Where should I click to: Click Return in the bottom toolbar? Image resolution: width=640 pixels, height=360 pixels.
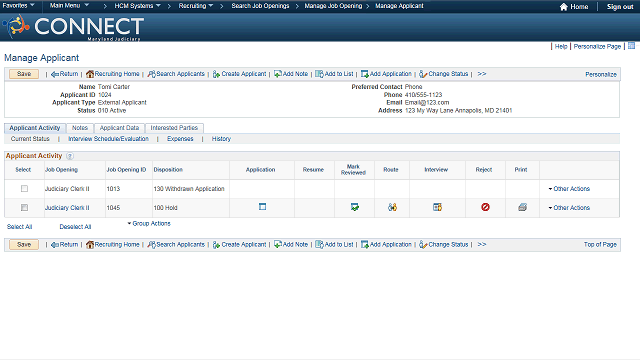pyautogui.click(x=64, y=244)
